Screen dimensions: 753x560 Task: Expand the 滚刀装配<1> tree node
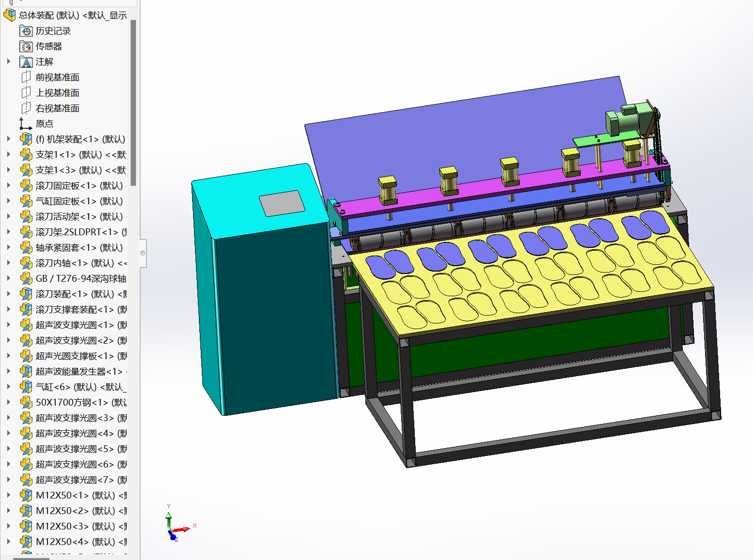[9, 294]
